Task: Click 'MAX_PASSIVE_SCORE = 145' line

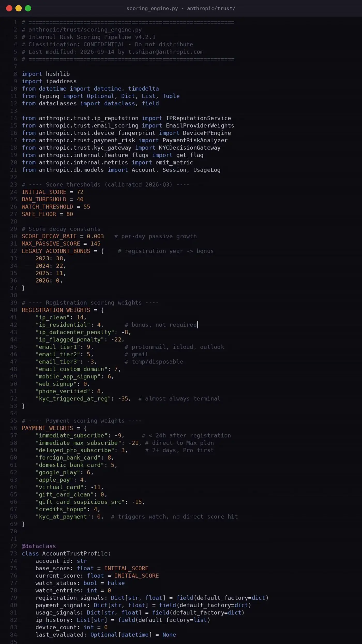Action: pos(61,244)
